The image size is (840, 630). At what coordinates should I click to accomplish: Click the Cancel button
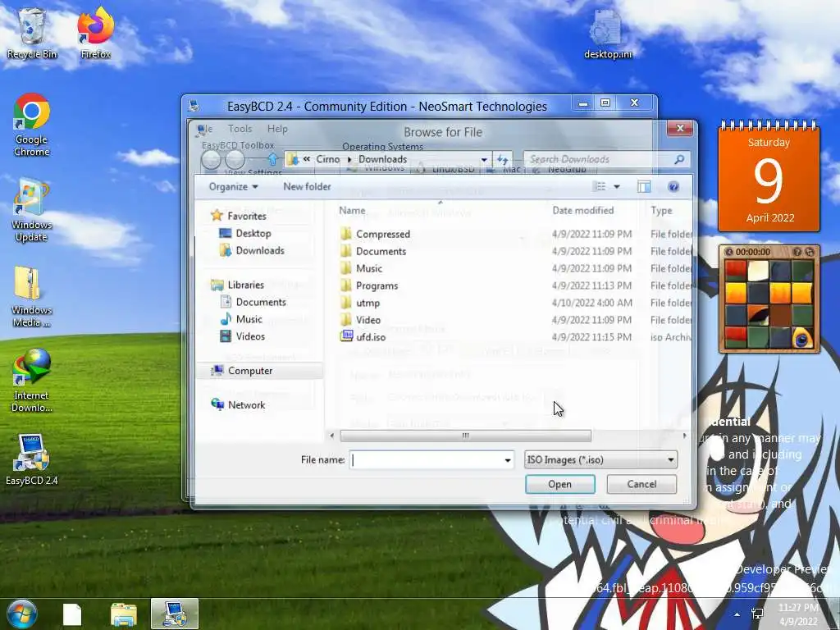(x=641, y=484)
